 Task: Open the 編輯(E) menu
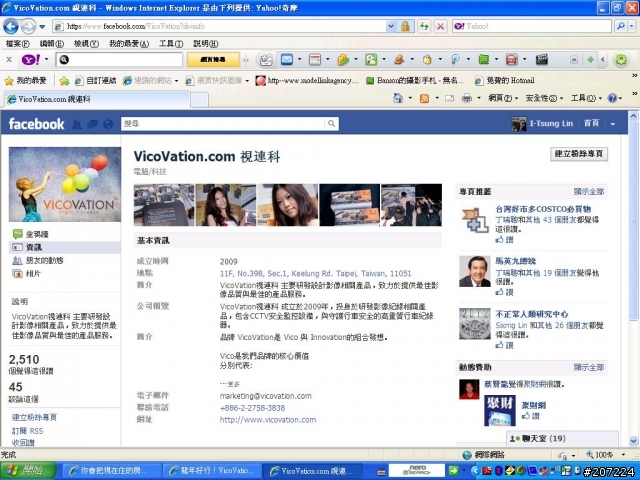(x=51, y=43)
